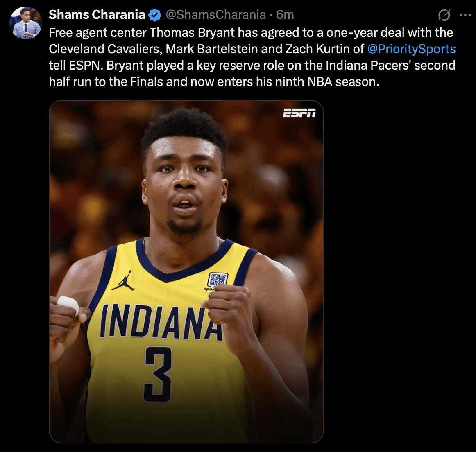Screen dimensions: 476x452
Task: Open Shams Charania's profile avatar
Action: (25, 23)
